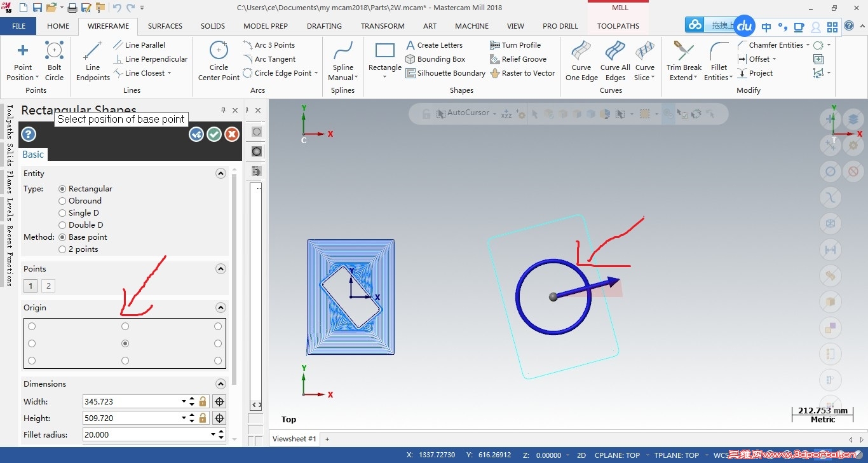This screenshot has width=868, height=463.
Task: Choose the Relief Groove command
Action: pos(519,59)
